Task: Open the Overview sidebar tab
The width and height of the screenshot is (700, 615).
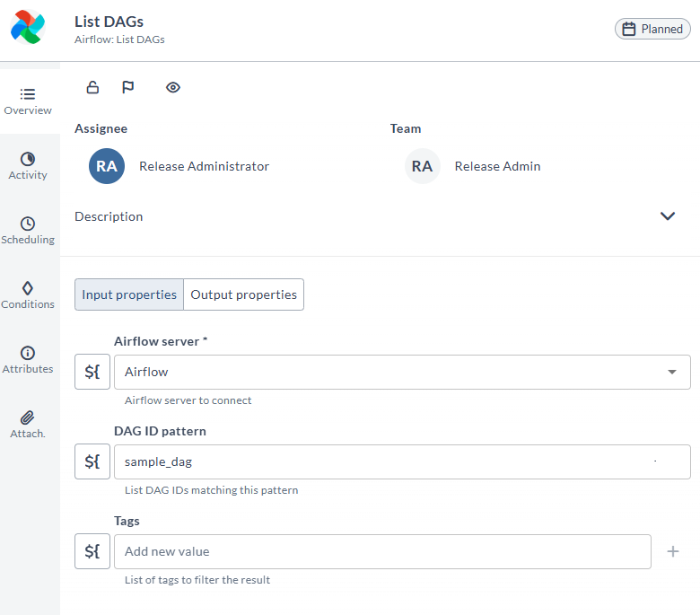Action: [28, 101]
